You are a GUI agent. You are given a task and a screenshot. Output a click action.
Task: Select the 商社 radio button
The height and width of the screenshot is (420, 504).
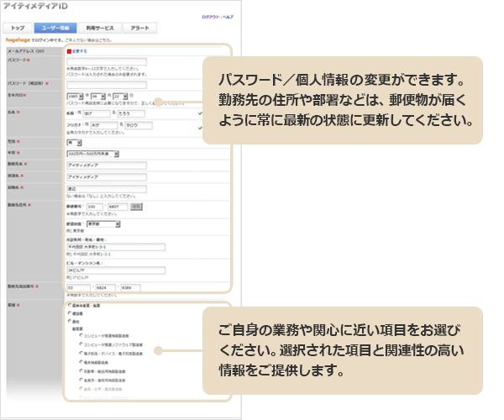[70, 321]
